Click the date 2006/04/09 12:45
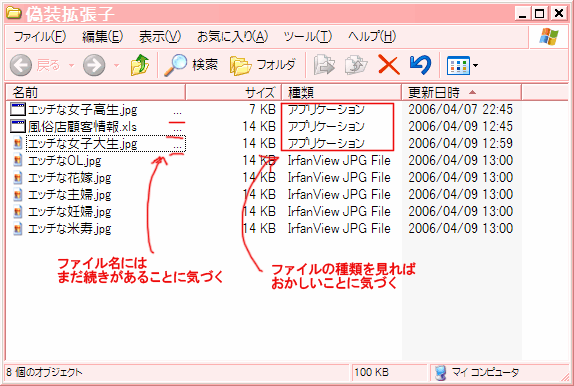574x386 pixels. [460, 126]
